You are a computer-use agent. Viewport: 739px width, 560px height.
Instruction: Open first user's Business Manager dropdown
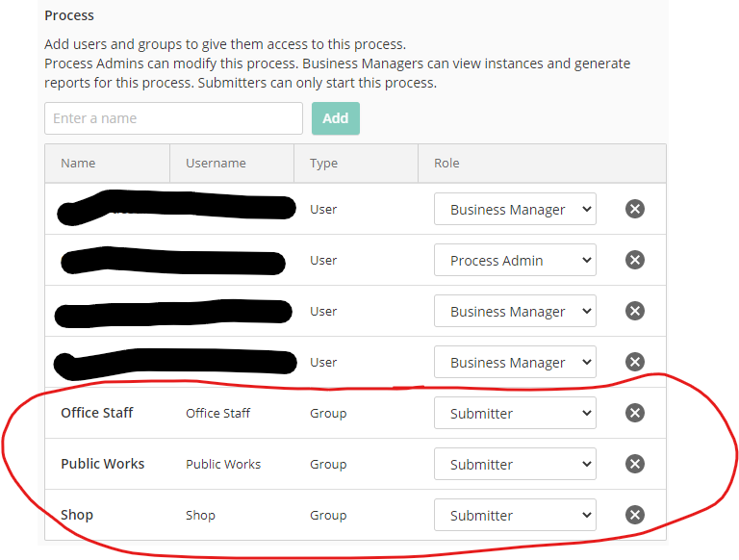tap(515, 209)
